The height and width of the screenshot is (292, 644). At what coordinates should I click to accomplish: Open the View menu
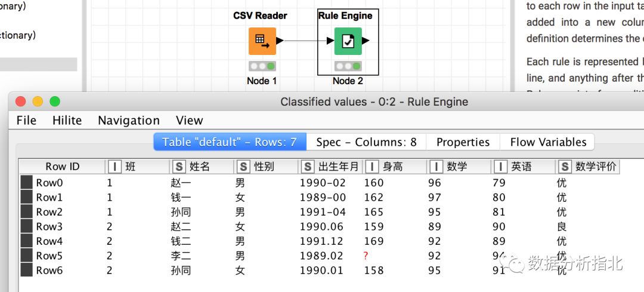(x=190, y=121)
